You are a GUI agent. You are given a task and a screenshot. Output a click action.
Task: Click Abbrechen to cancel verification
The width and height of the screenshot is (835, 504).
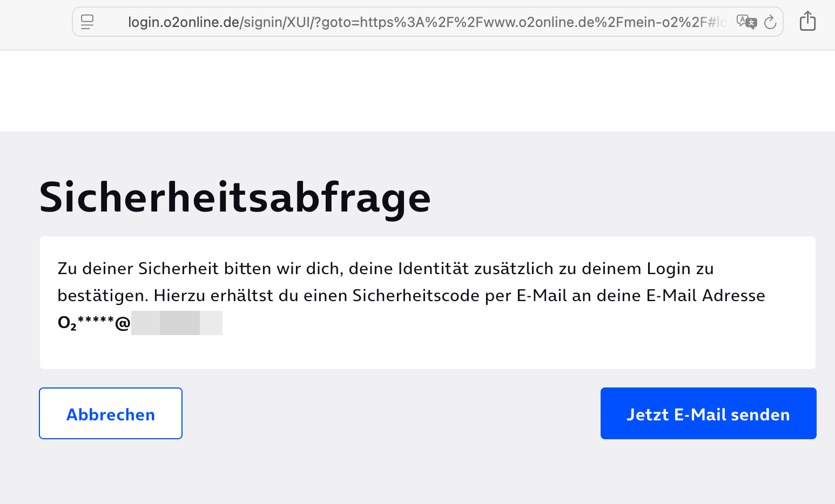pyautogui.click(x=111, y=413)
